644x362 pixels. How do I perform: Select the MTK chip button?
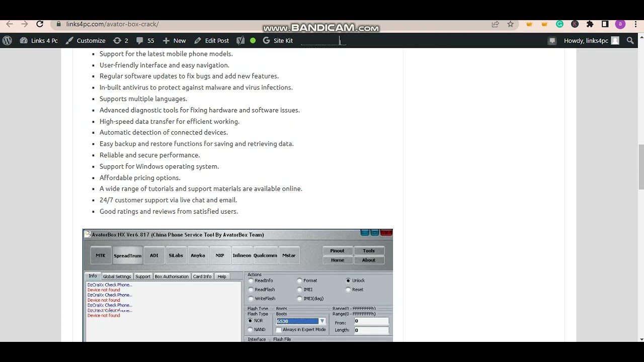101,255
